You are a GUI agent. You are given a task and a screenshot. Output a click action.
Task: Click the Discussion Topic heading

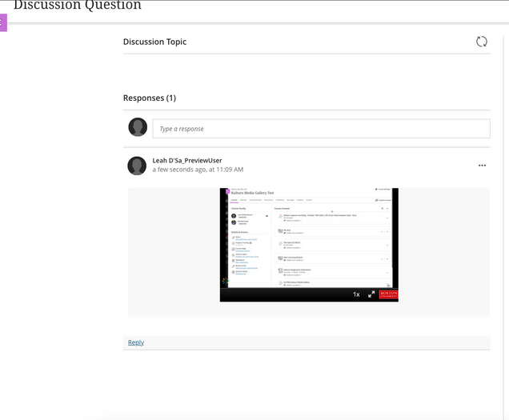[154, 42]
